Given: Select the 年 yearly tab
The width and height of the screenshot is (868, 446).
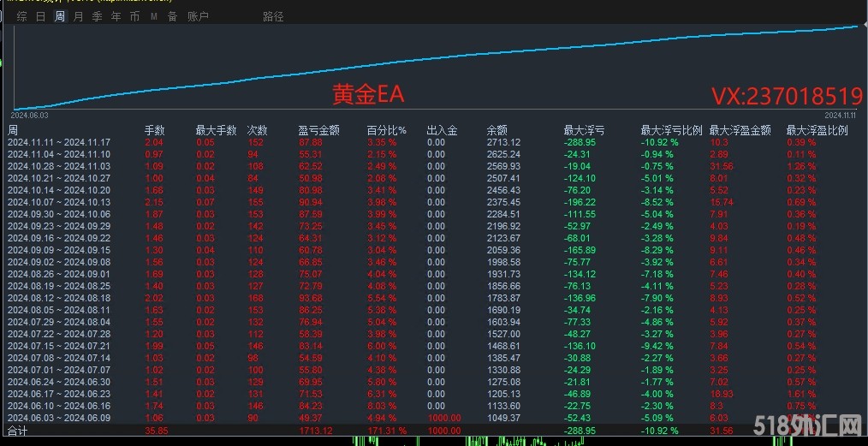Looking at the screenshot, I should [x=116, y=16].
